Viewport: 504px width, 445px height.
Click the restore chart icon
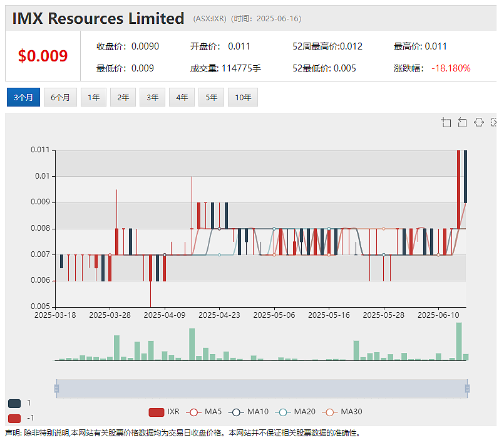pyautogui.click(x=478, y=122)
